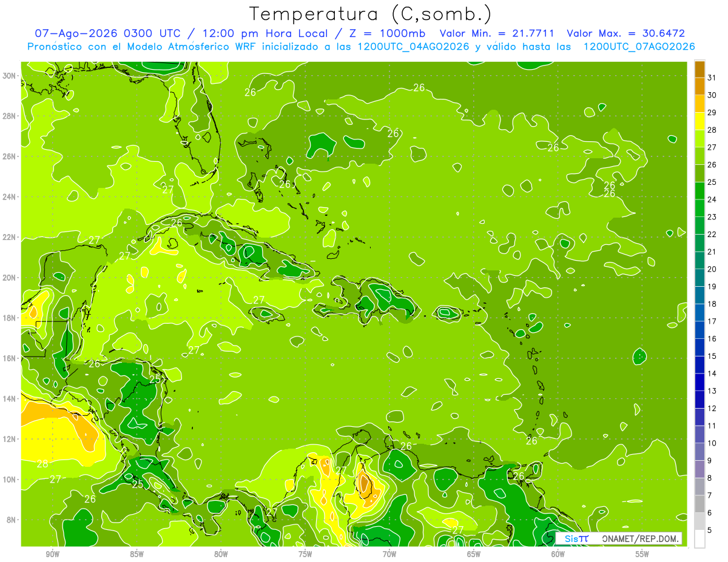Screen dimensions: 728x562
Task: Pick the yellow legend swatch between 28 and 29
Action: (699, 121)
